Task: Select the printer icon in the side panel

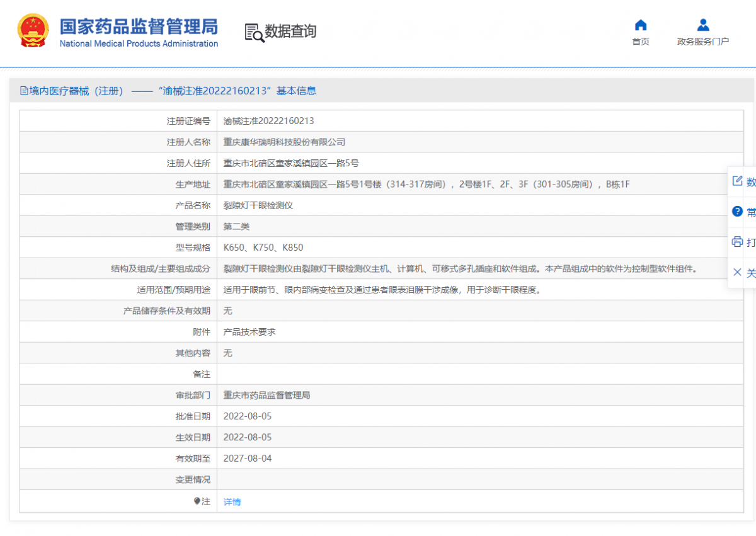Action: (x=737, y=242)
